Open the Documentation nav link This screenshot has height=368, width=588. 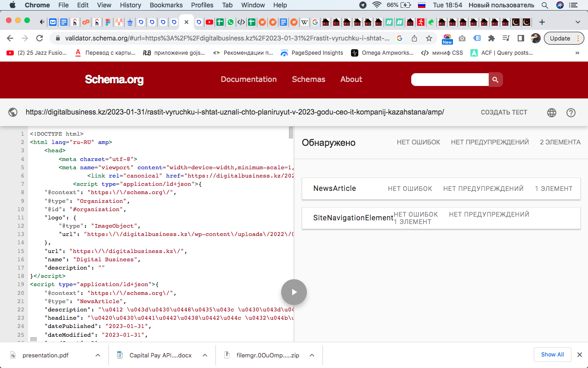click(x=249, y=79)
